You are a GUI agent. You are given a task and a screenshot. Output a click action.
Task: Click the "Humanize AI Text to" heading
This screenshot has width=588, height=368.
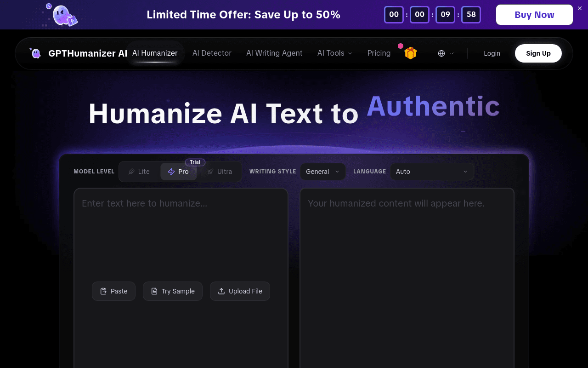click(x=223, y=114)
